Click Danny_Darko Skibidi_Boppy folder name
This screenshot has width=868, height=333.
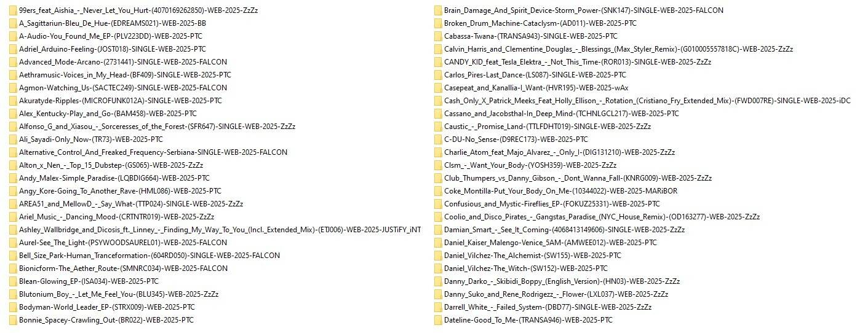(x=562, y=281)
